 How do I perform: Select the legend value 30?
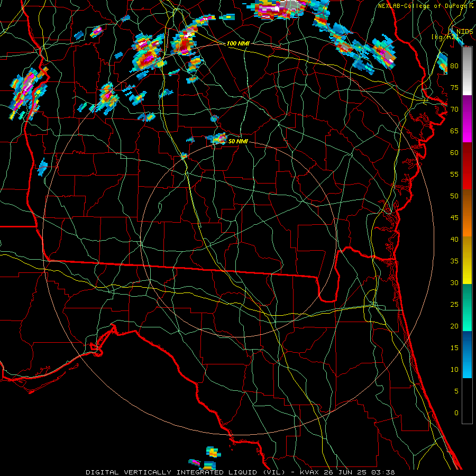pyautogui.click(x=454, y=282)
